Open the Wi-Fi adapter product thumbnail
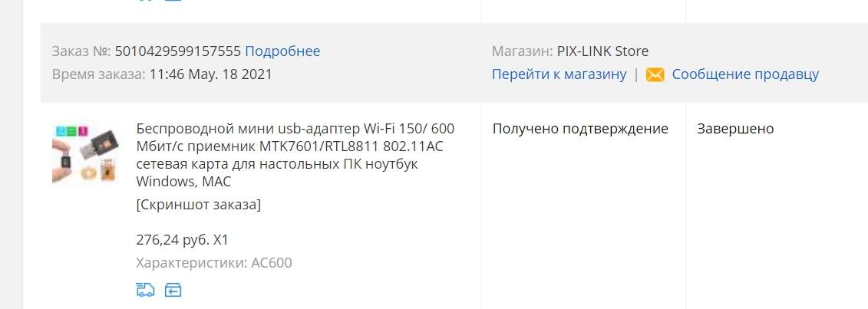The image size is (868, 309). [x=86, y=154]
